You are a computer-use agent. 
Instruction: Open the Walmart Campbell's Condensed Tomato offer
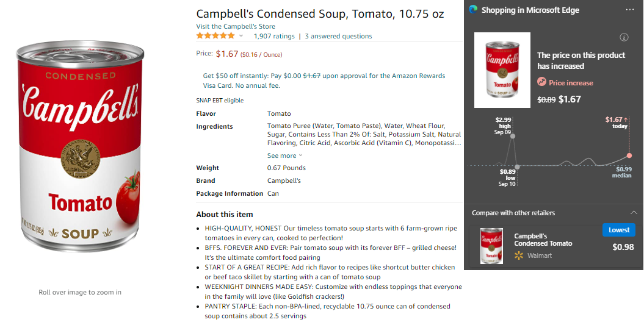point(543,240)
